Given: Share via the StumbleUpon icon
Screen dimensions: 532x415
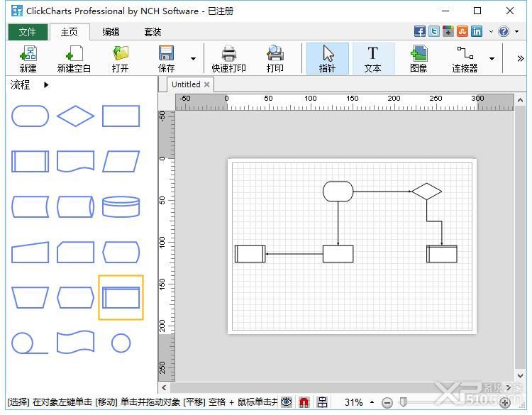Looking at the screenshot, I should click(x=462, y=31).
